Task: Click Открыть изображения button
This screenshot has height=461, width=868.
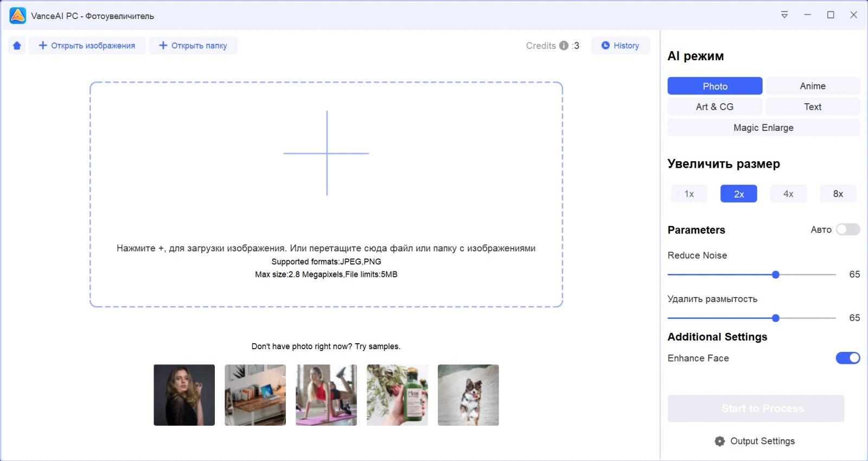Action: point(87,46)
